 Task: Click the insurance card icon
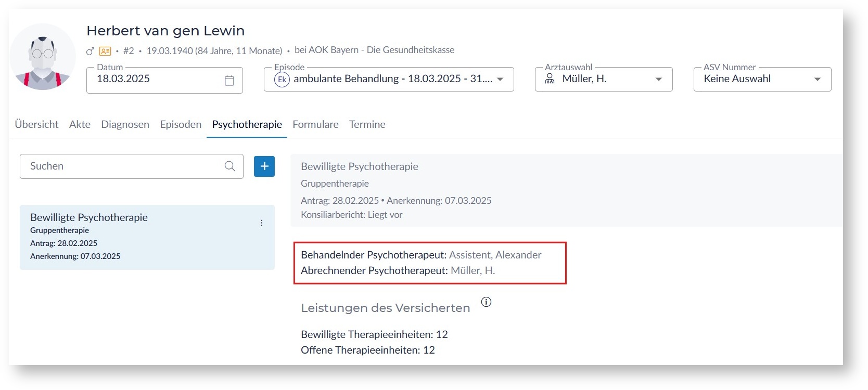[105, 51]
